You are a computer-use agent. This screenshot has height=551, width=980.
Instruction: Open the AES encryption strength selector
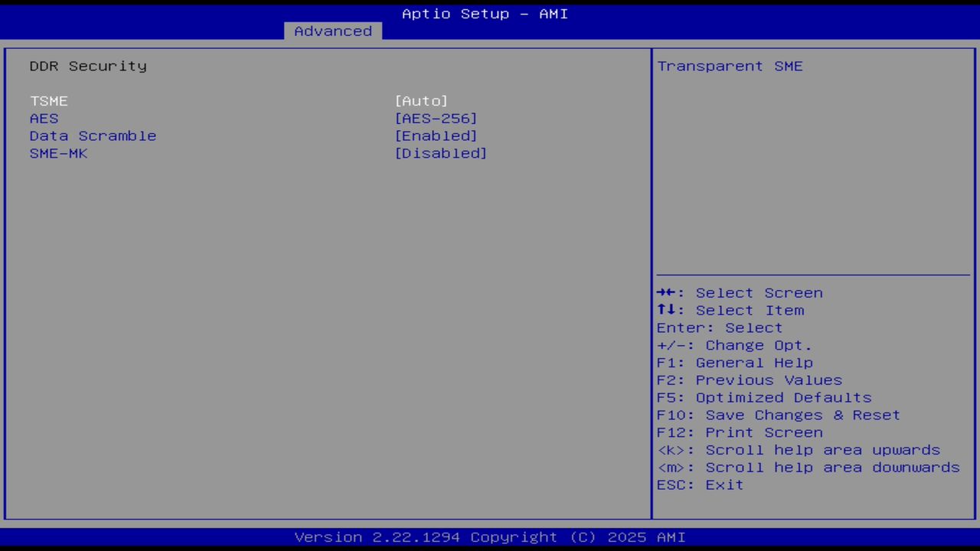point(436,118)
